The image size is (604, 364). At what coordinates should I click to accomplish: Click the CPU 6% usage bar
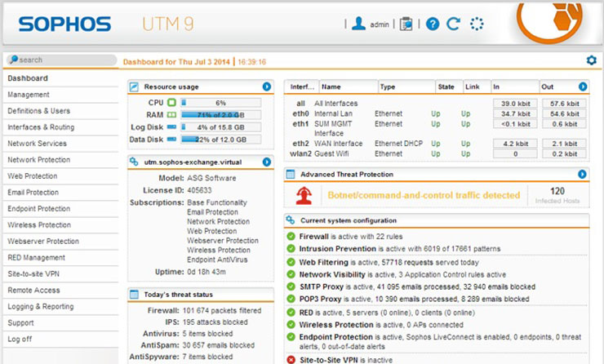(220, 103)
